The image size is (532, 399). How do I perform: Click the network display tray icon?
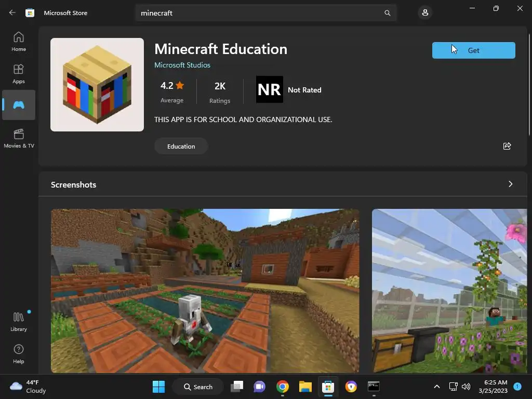point(453,387)
